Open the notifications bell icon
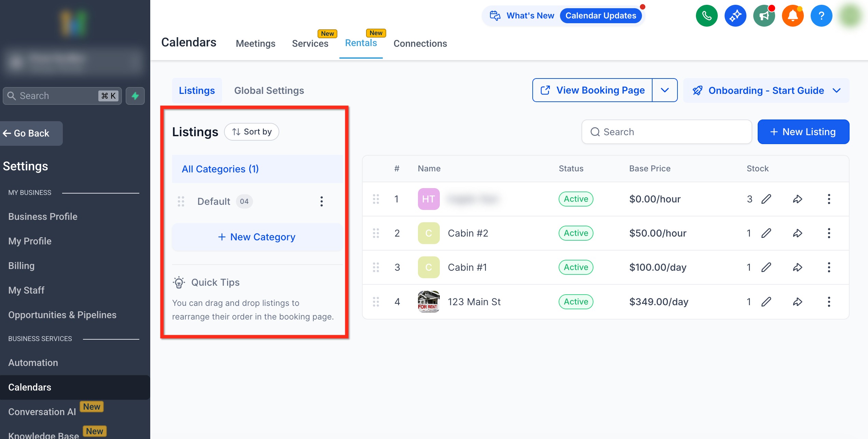This screenshot has width=868, height=439. point(793,16)
